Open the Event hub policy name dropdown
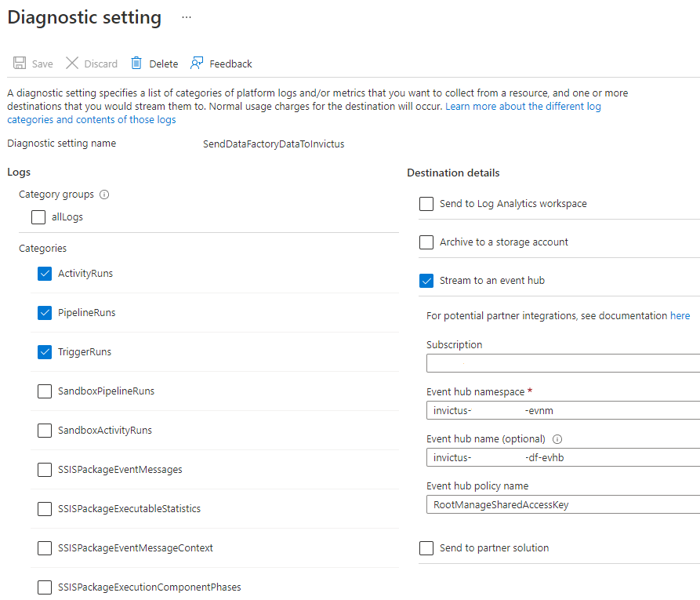Screen dimensions: 700x600 coord(561,504)
